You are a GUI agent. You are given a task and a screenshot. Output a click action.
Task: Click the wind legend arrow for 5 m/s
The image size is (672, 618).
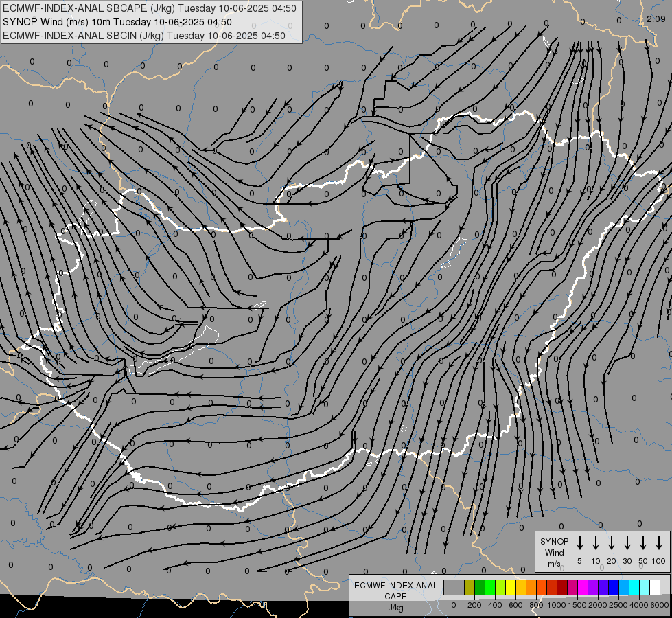pyautogui.click(x=579, y=543)
